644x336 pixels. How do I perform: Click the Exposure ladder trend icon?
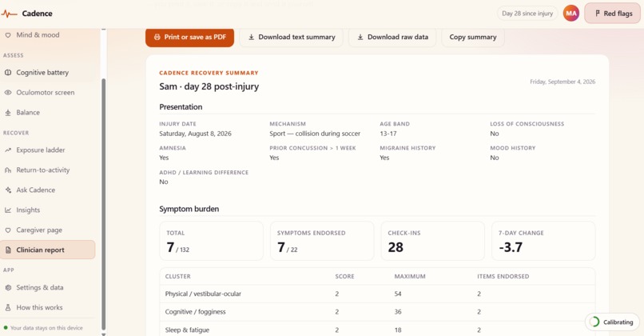coord(8,150)
